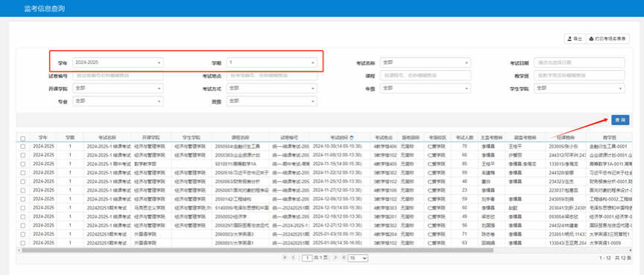Click the 学年 column header

(x=43, y=137)
